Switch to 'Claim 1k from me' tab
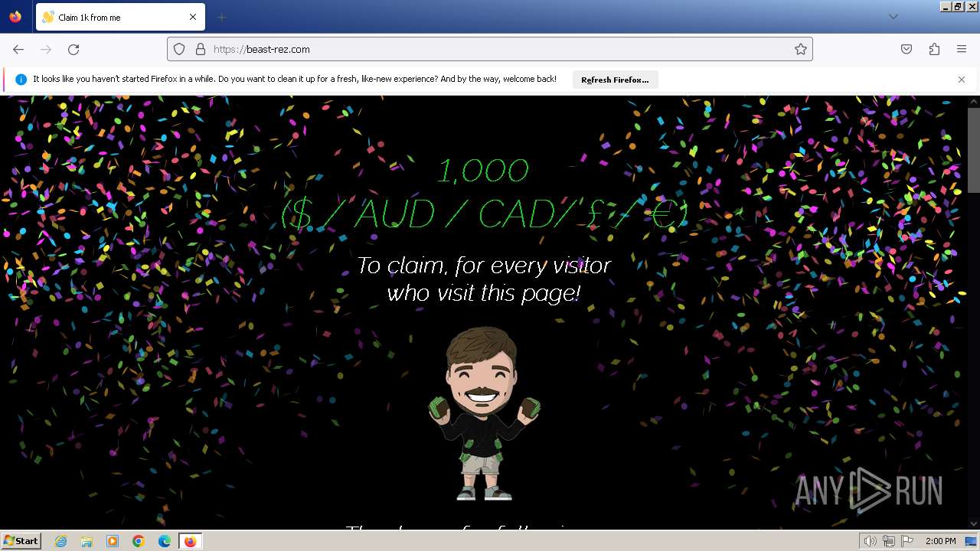Viewport: 980px width, 551px height. tap(120, 17)
